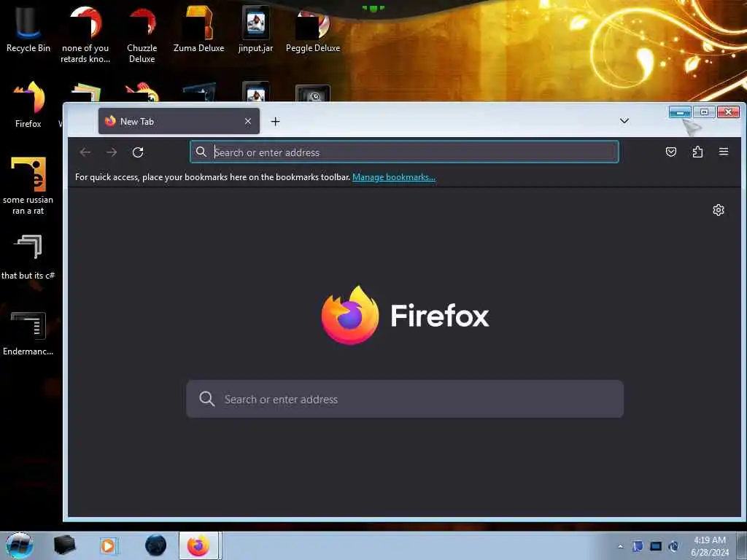Select the Zuma Deluxe desktop shortcut
The width and height of the screenshot is (747, 560).
coord(198,29)
